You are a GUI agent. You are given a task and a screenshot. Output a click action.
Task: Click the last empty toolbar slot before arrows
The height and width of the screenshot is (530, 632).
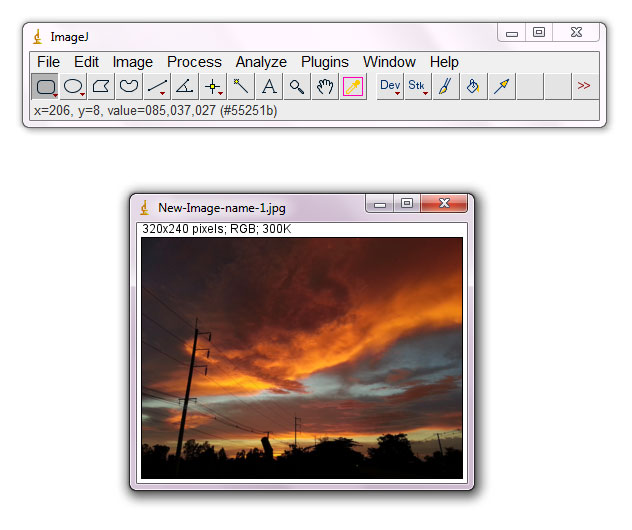[558, 86]
